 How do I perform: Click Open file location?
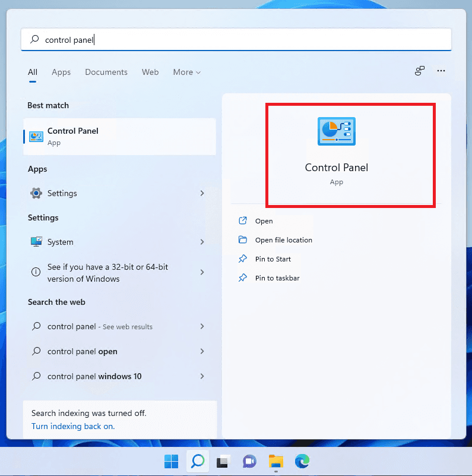click(x=284, y=240)
